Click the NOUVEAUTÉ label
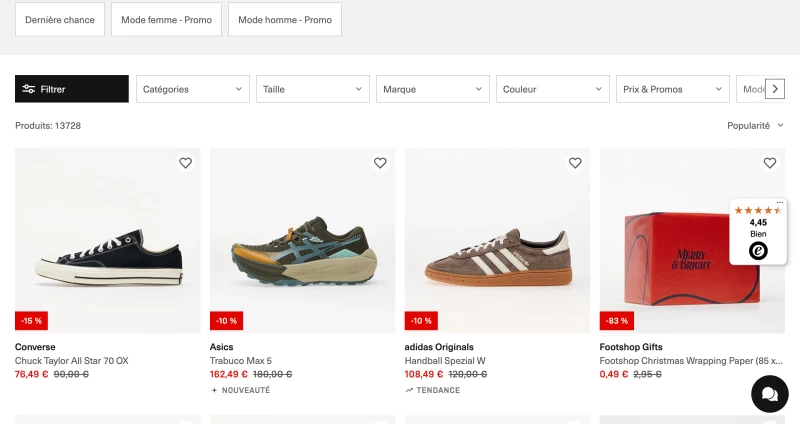Screen dimensions: 800x424 pyautogui.click(x=241, y=390)
